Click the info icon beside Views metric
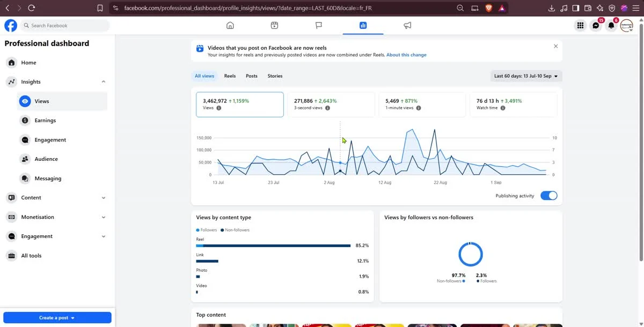Screen dimensions: 644x327 [218, 108]
